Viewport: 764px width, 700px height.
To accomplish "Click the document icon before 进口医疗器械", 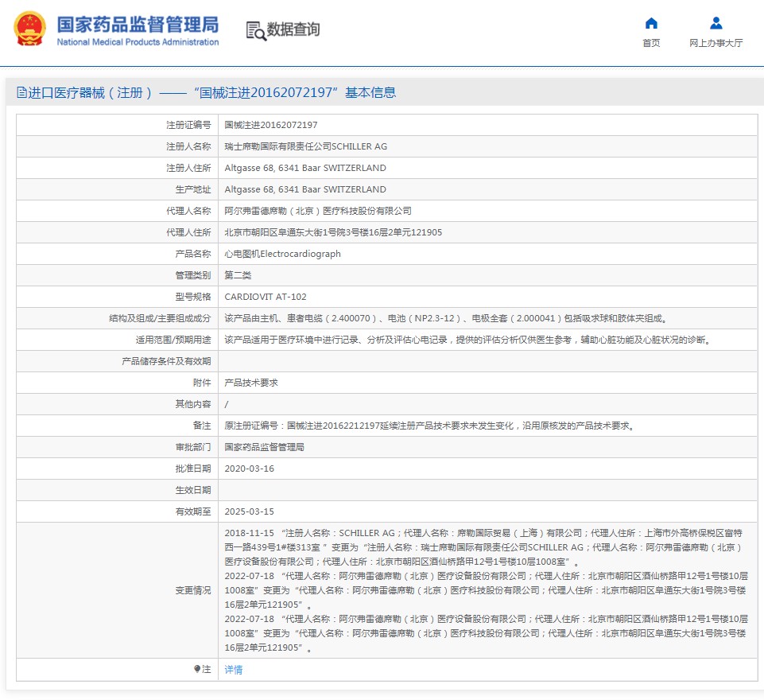I will click(x=21, y=92).
